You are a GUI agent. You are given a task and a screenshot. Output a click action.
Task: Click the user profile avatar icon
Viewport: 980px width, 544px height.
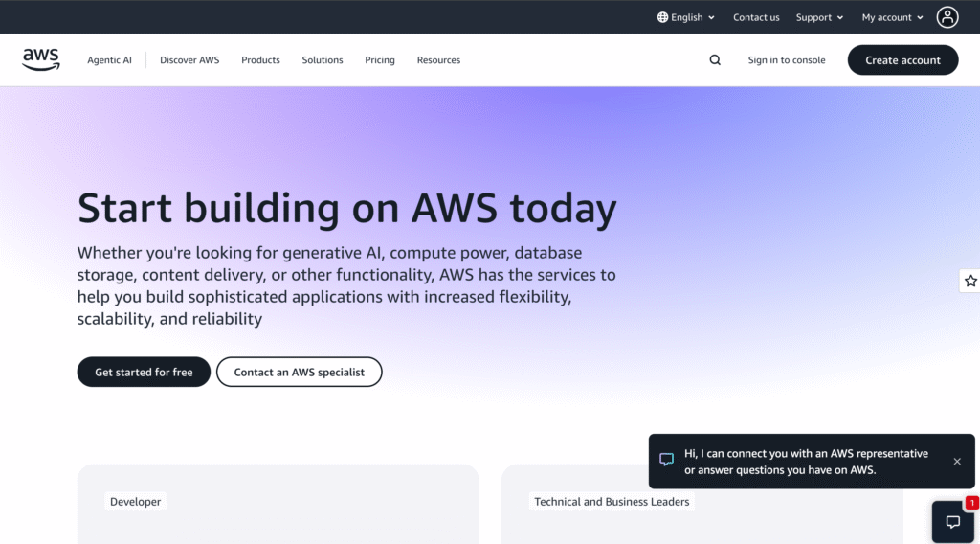tap(947, 17)
